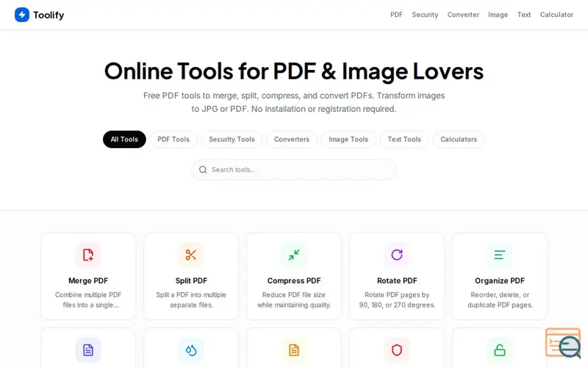The height and width of the screenshot is (368, 588).
Task: Select the PDF Tools filter pill
Action: [173, 139]
